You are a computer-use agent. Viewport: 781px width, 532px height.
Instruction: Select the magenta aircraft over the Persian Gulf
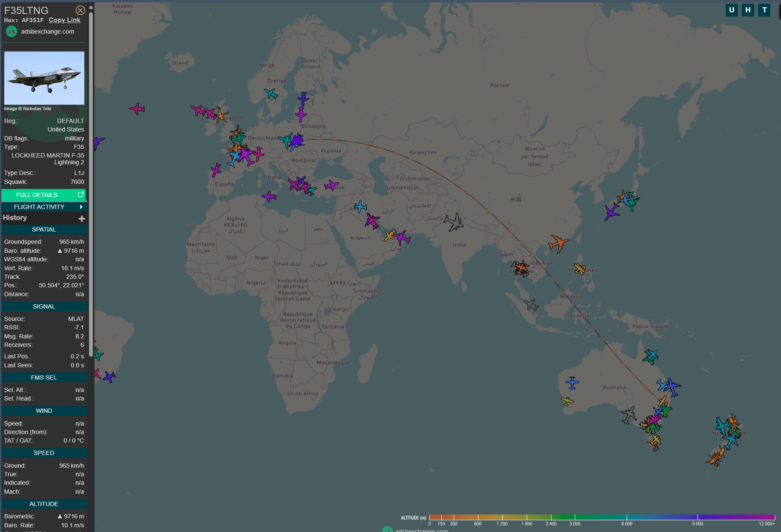372,221
